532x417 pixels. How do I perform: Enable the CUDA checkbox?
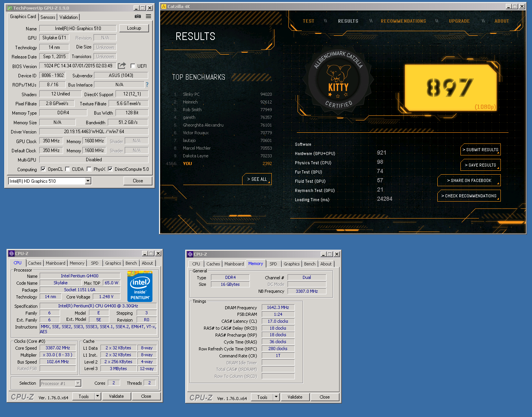tap(68, 169)
